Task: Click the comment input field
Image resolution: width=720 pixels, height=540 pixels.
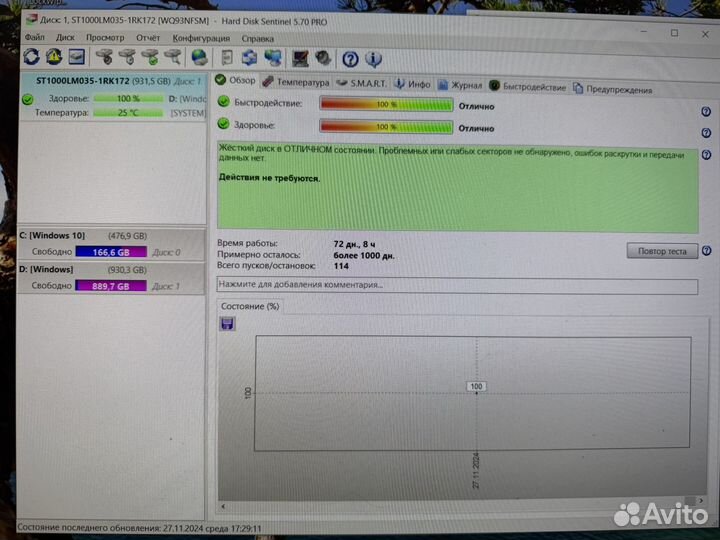Action: pyautogui.click(x=456, y=285)
